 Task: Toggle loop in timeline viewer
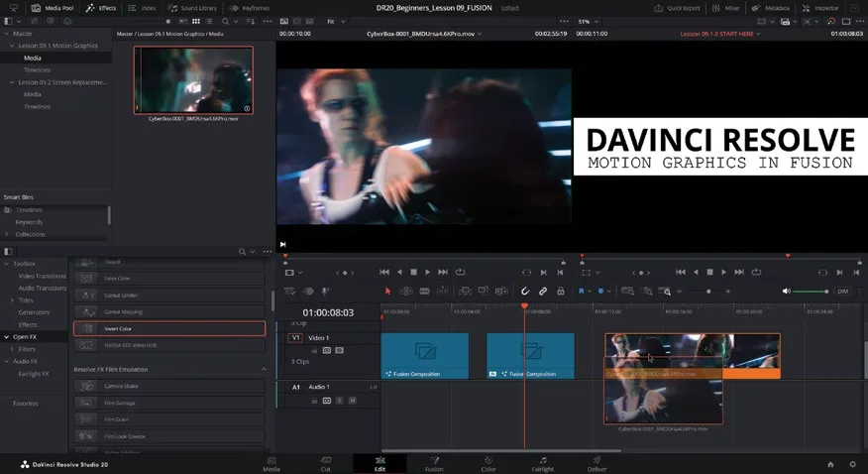coord(756,273)
